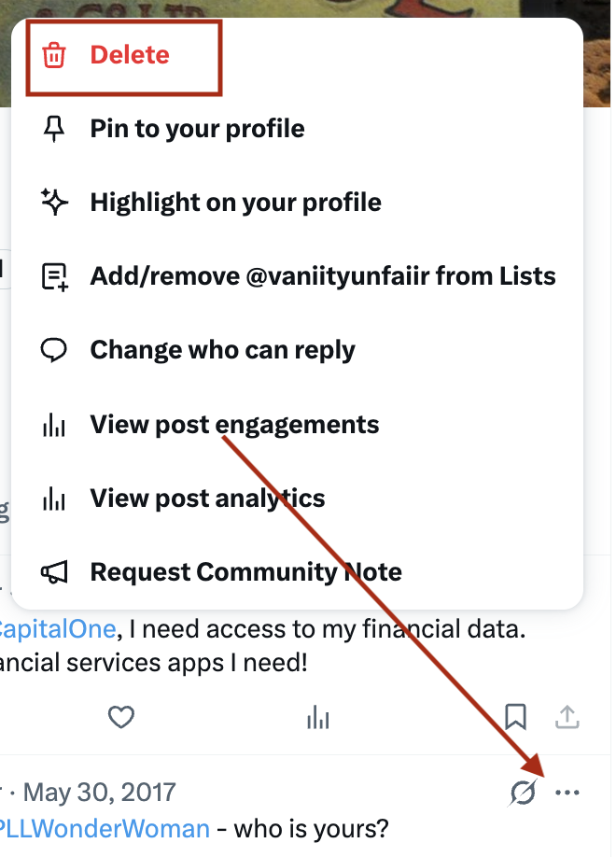Viewport: 616px width, 857px height.
Task: Open the CapitalOne mention link
Action: [57, 629]
